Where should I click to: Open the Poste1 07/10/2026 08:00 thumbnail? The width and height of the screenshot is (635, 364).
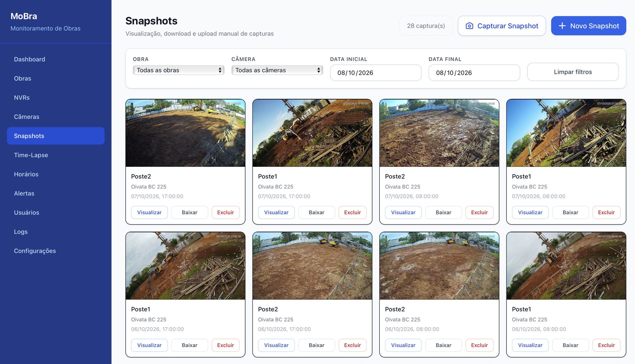(x=566, y=133)
